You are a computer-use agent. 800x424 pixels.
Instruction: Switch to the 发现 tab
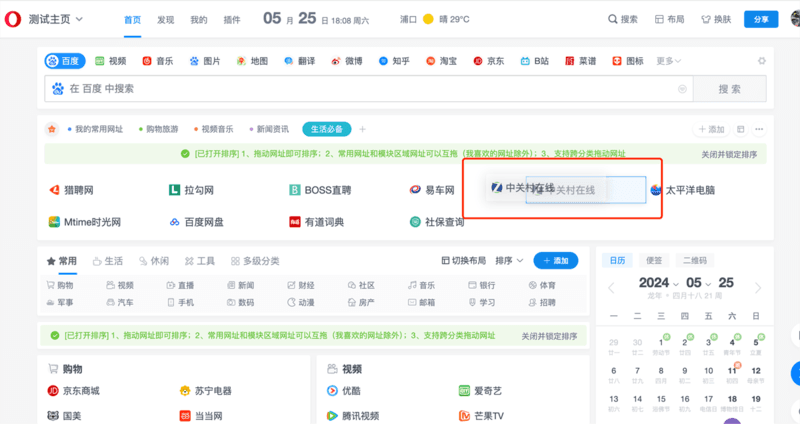pos(166,19)
